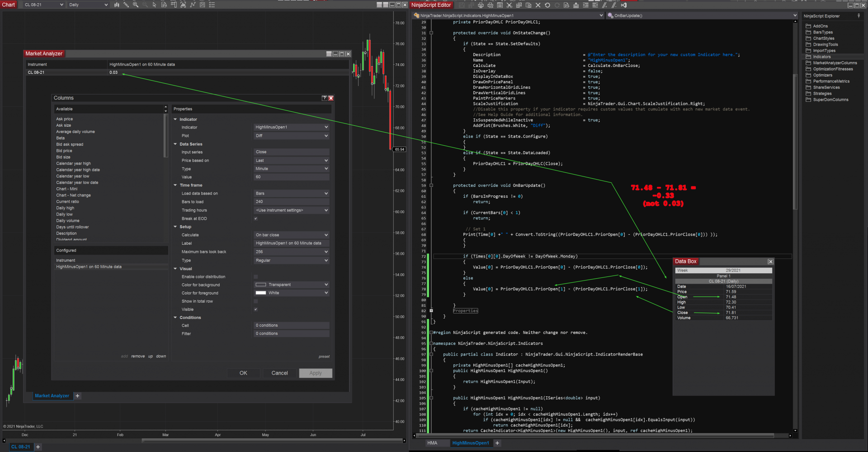Click the chart horizontal scrollbar
868x452 pixels.
click(x=274, y=441)
